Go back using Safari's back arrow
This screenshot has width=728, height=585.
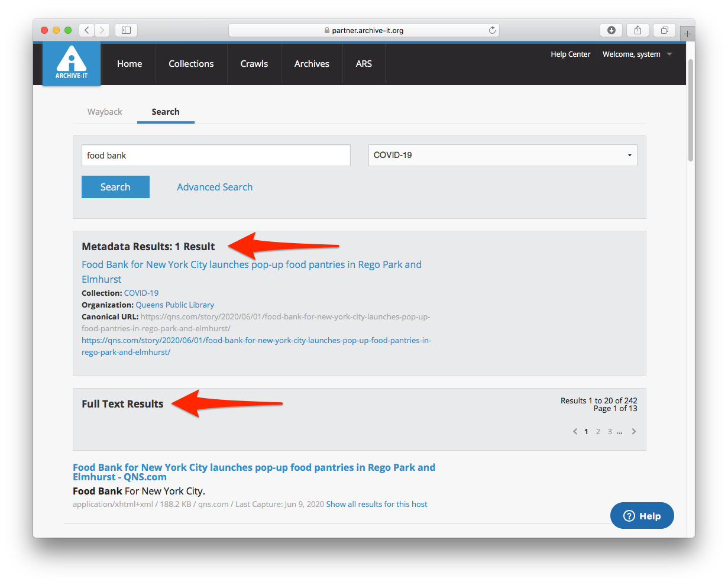[x=87, y=30]
